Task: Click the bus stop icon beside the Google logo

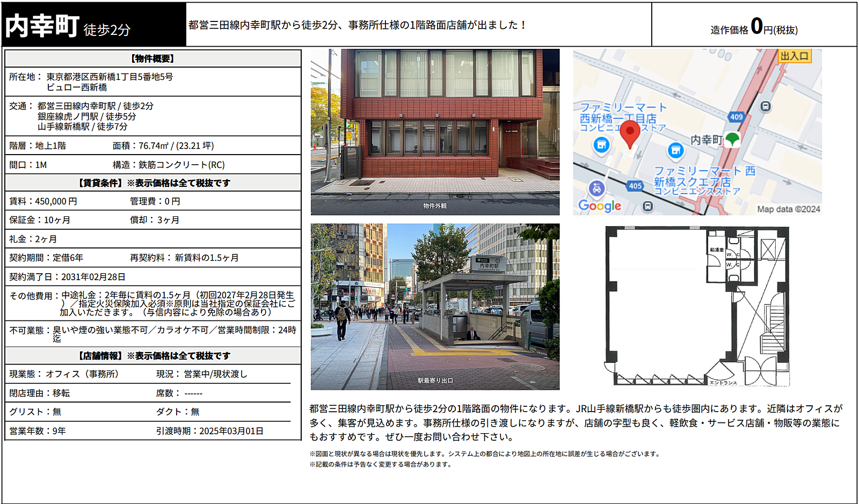Action: click(x=648, y=206)
